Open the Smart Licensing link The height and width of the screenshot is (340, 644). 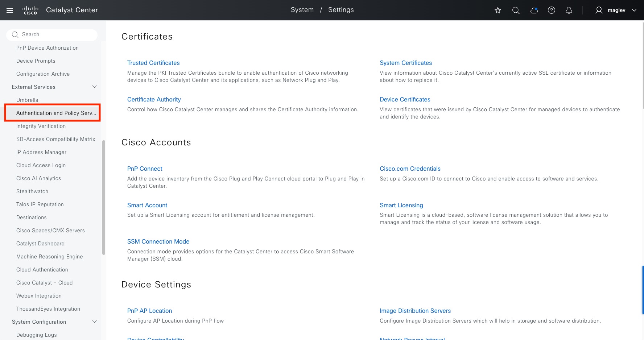click(x=401, y=205)
